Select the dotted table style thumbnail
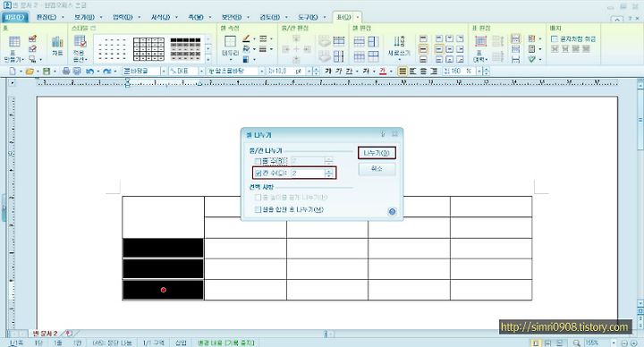 [x=112, y=49]
